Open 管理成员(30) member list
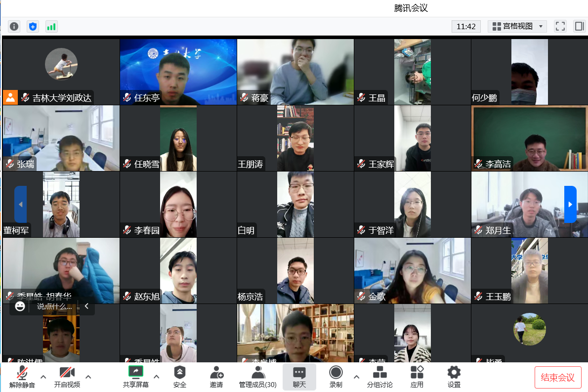Screen dimensions: 588x392 click(x=257, y=377)
